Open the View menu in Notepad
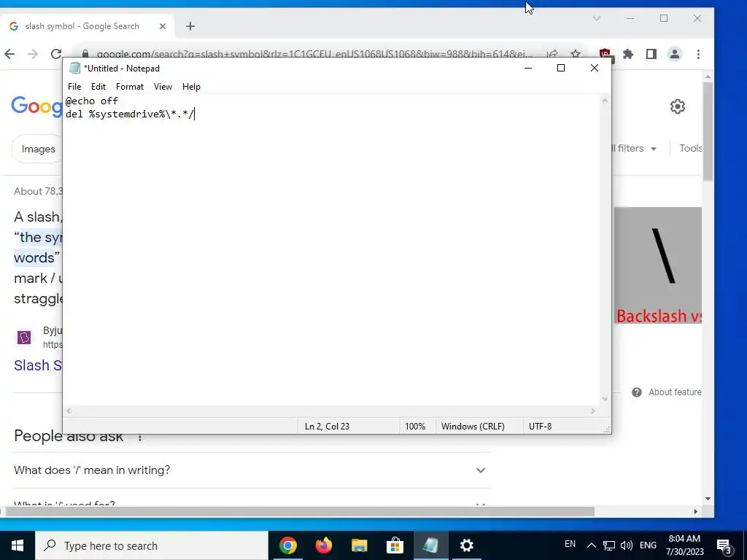This screenshot has width=747, height=560. click(163, 87)
